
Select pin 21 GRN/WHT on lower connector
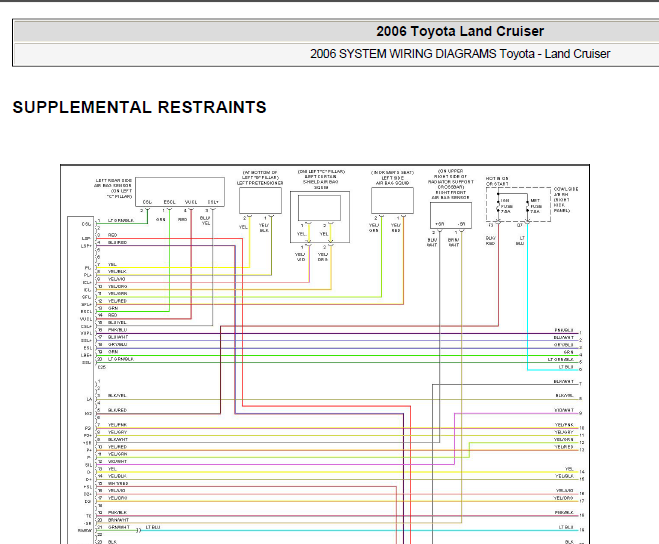(119, 527)
